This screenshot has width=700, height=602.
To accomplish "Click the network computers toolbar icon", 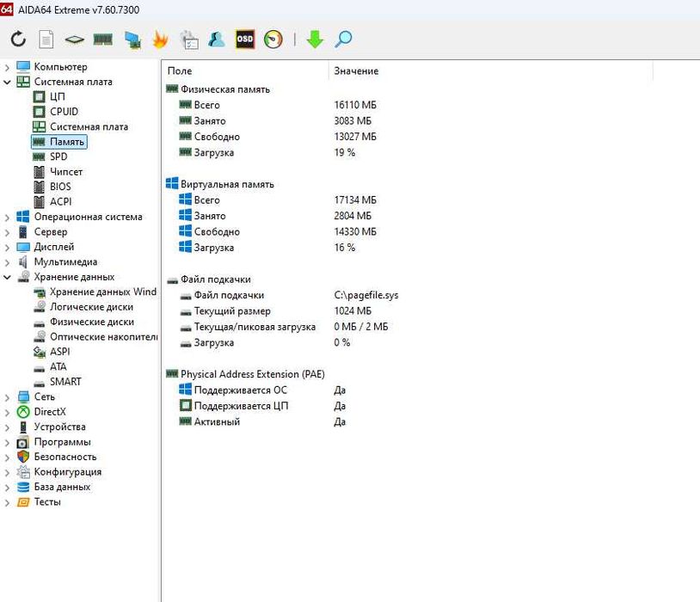I will [132, 40].
